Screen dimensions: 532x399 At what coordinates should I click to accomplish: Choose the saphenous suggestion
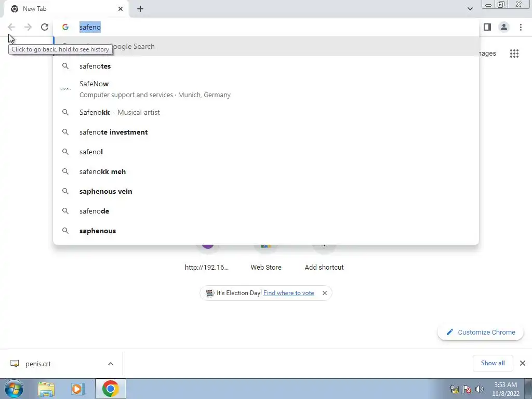(x=266, y=231)
